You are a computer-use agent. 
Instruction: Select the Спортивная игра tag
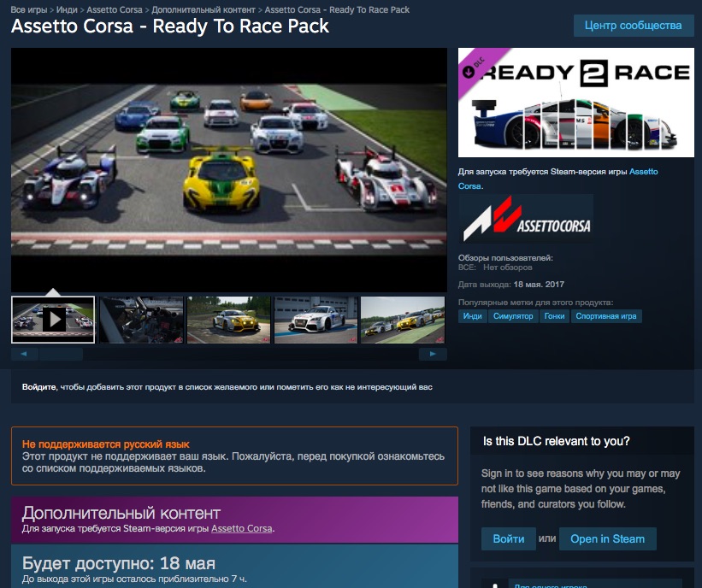point(606,316)
